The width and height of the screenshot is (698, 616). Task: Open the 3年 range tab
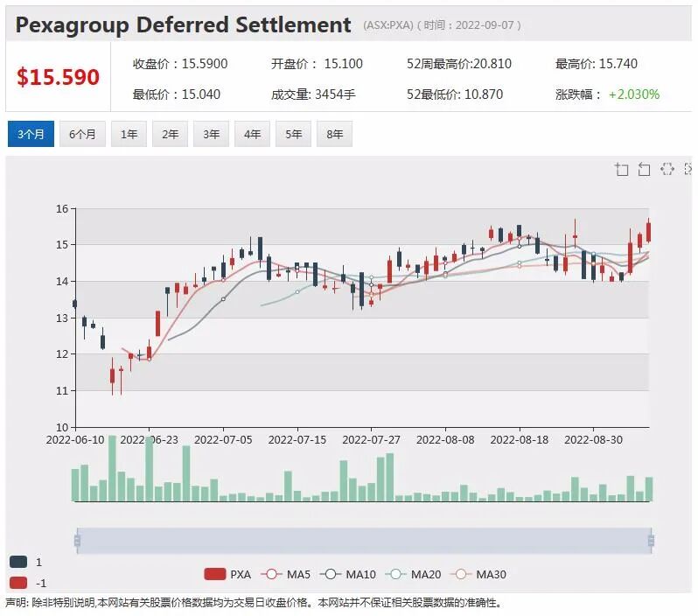(211, 134)
